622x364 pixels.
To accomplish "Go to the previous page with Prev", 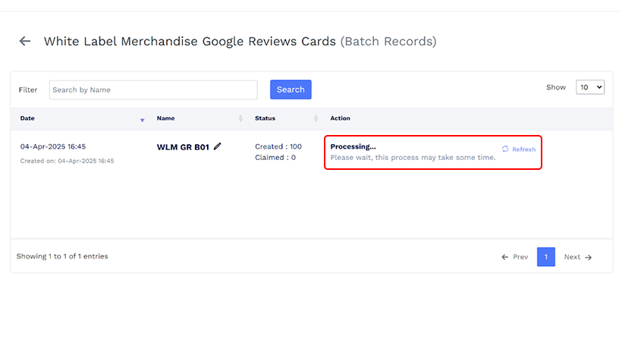I will pyautogui.click(x=514, y=257).
